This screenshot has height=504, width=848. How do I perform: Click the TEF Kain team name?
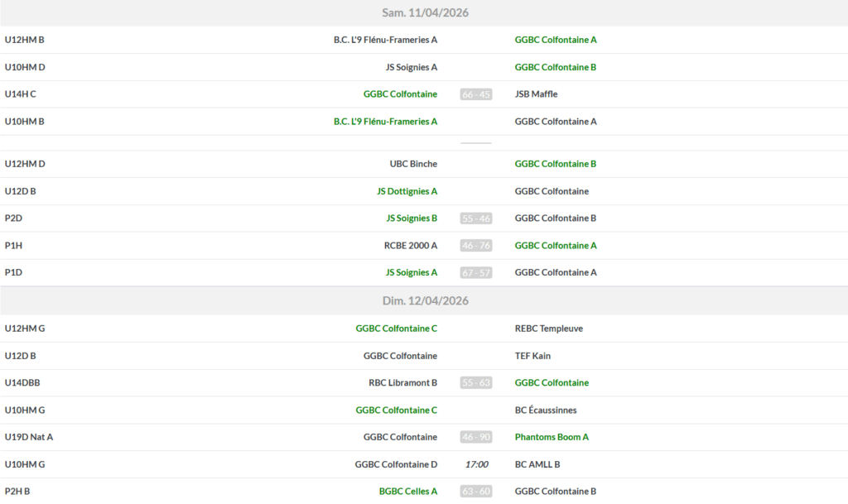pos(532,356)
